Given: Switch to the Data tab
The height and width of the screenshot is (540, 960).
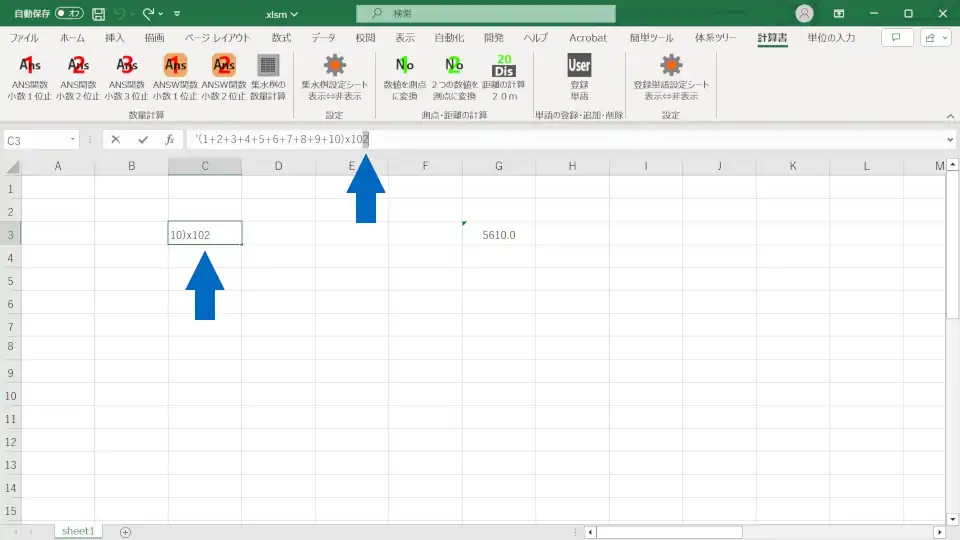Looking at the screenshot, I should pos(323,38).
